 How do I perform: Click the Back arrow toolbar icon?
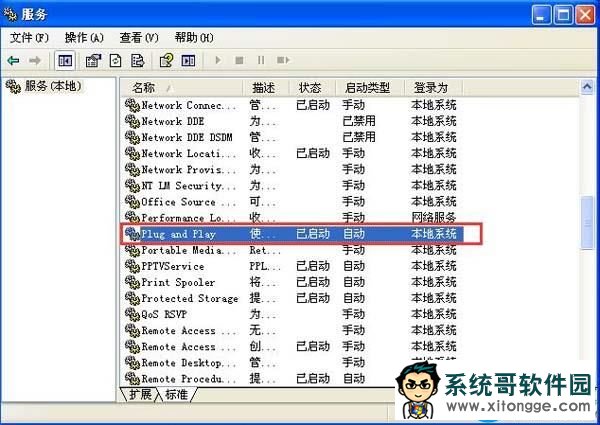click(x=13, y=60)
